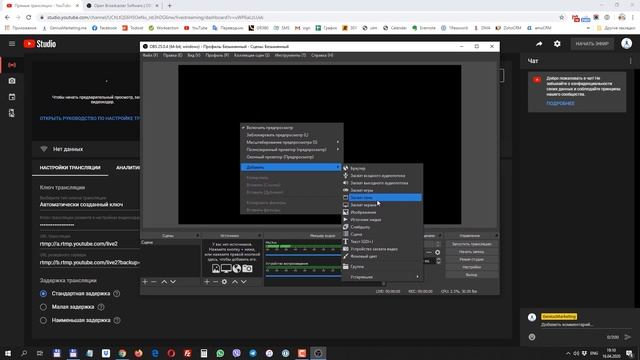Adjust the Mic/Aux volume slider

pyautogui.click(x=303, y=256)
